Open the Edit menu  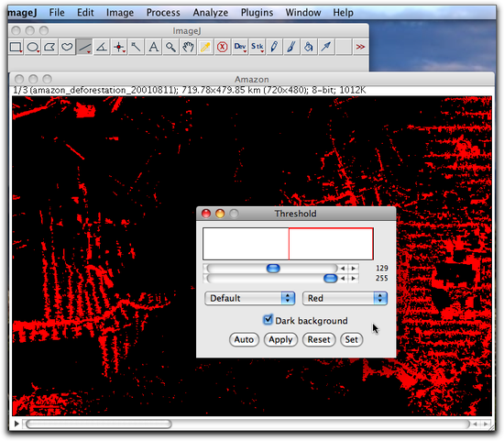85,13
